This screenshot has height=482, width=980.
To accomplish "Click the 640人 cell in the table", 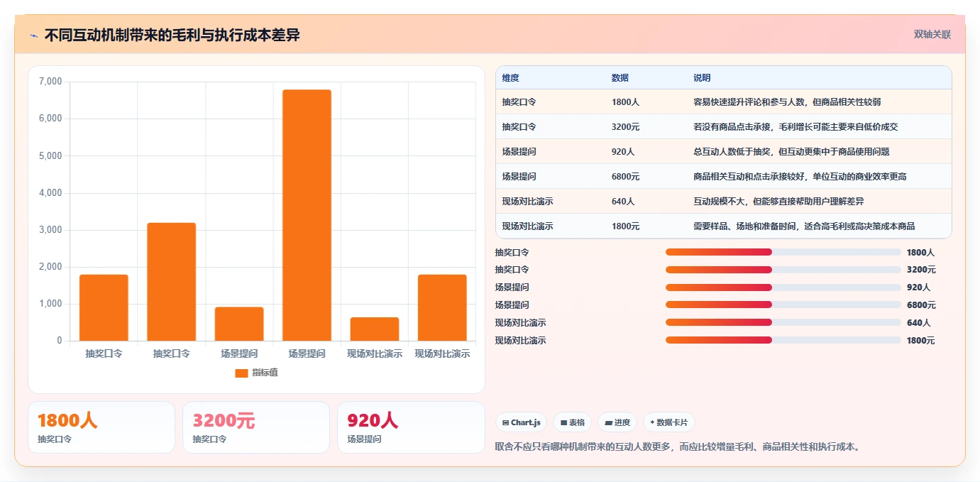I will [623, 202].
